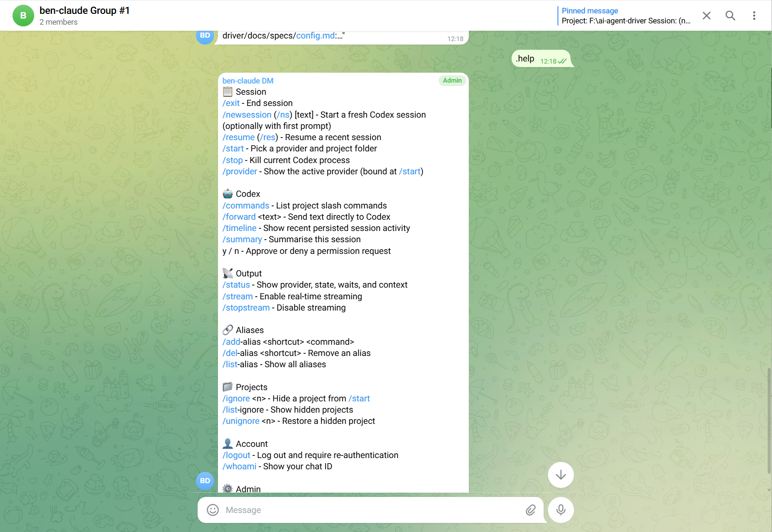
Task: Click the /add link in add-alias
Action: click(231, 342)
